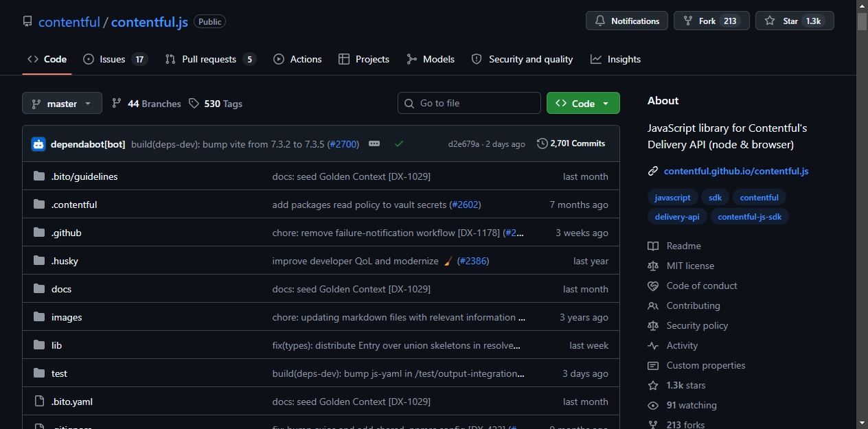Screen dimensions: 868x429
Task: Click the folder icon for docs
Action: [x=39, y=289]
